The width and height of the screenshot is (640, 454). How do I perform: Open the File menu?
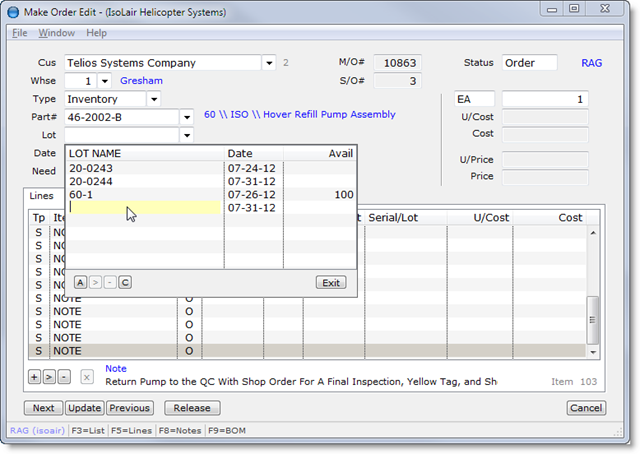[x=19, y=33]
